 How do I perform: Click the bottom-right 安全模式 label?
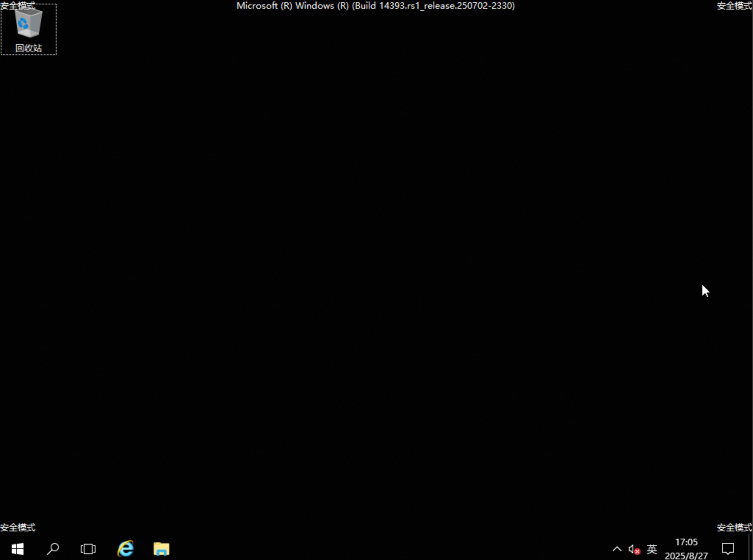pos(734,528)
